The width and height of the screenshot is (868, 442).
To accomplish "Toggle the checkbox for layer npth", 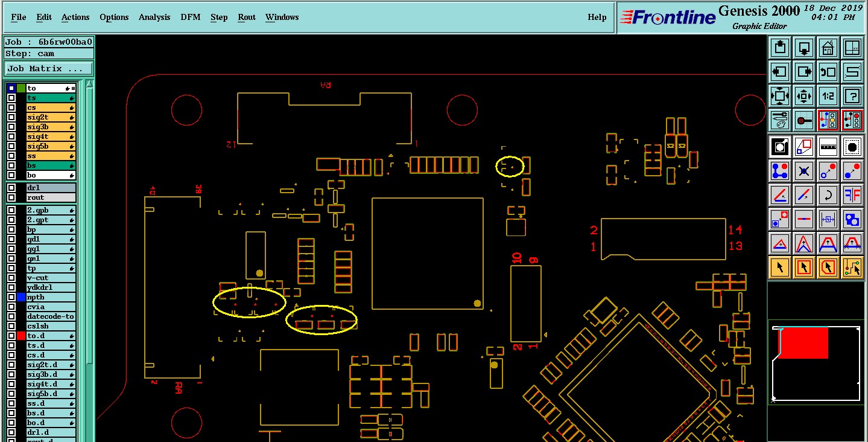I will point(11,297).
